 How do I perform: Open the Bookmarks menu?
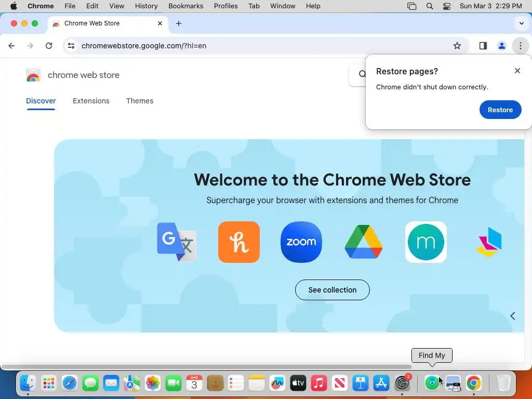coord(186,6)
